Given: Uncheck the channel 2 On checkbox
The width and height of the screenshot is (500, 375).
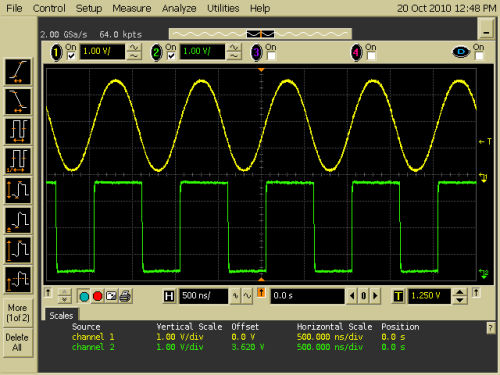Looking at the screenshot, I should (171, 56).
